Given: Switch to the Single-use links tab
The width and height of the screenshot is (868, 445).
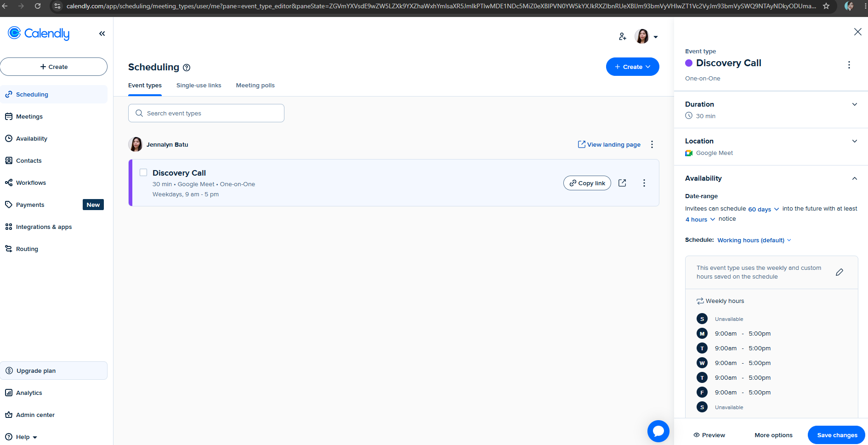Looking at the screenshot, I should pyautogui.click(x=199, y=86).
